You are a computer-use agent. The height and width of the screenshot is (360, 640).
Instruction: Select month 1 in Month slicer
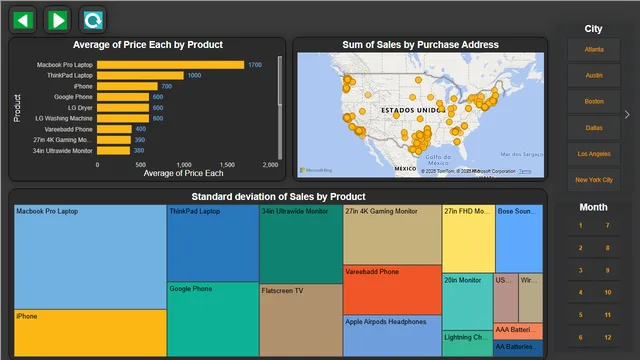[580, 225]
